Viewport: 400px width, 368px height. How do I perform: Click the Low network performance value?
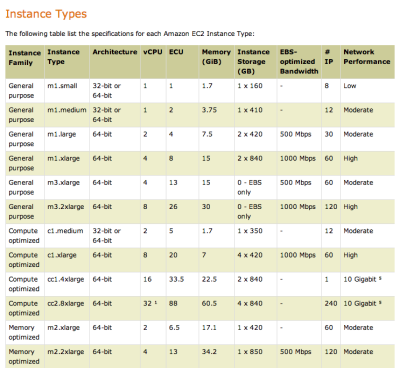(x=350, y=86)
